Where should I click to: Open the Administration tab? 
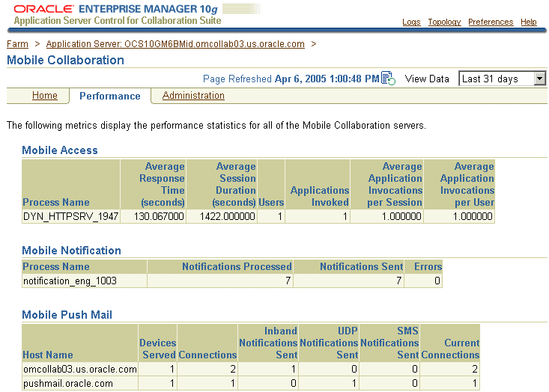coord(193,96)
